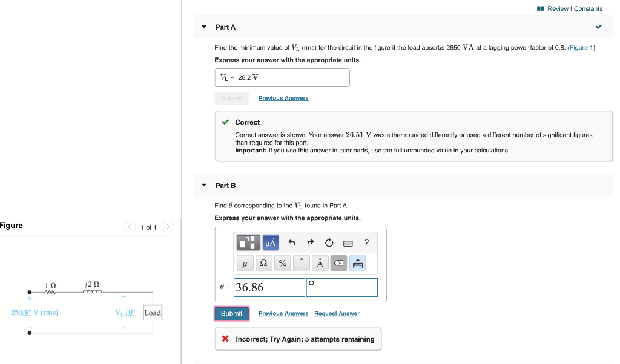Redo the answer edit
Image resolution: width=620 pixels, height=364 pixels.
point(311,242)
